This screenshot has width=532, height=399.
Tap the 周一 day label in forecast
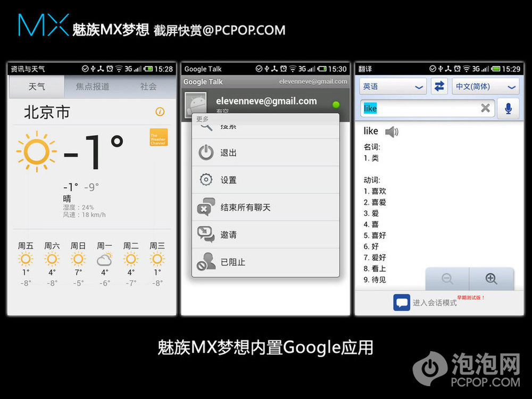104,246
